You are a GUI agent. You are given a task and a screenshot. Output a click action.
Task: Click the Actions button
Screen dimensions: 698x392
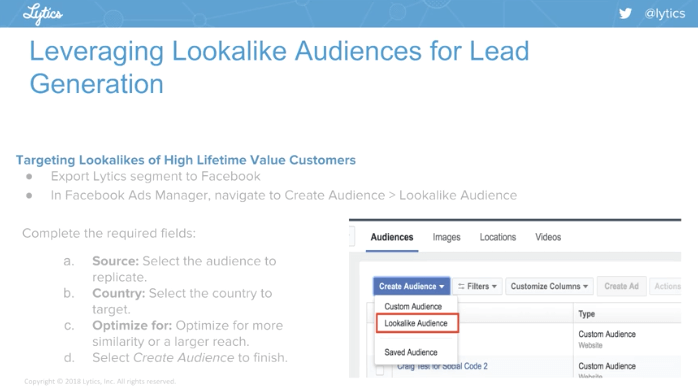pyautogui.click(x=666, y=286)
